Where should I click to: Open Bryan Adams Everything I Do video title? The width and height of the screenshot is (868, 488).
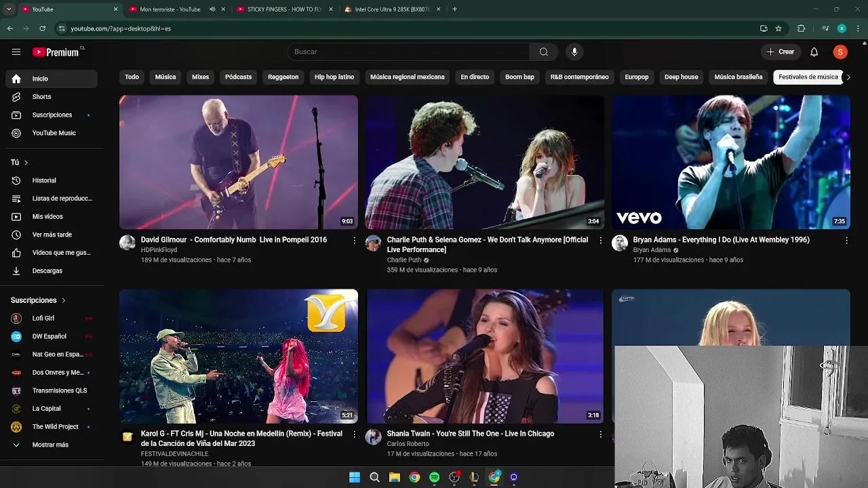721,240
